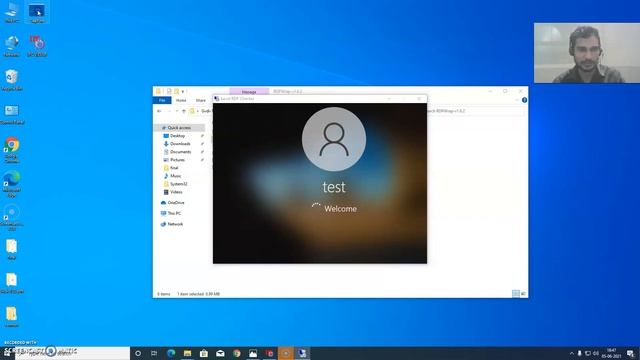
Task: Select the Manage contextual tab in File Explorer
Action: coord(249,92)
